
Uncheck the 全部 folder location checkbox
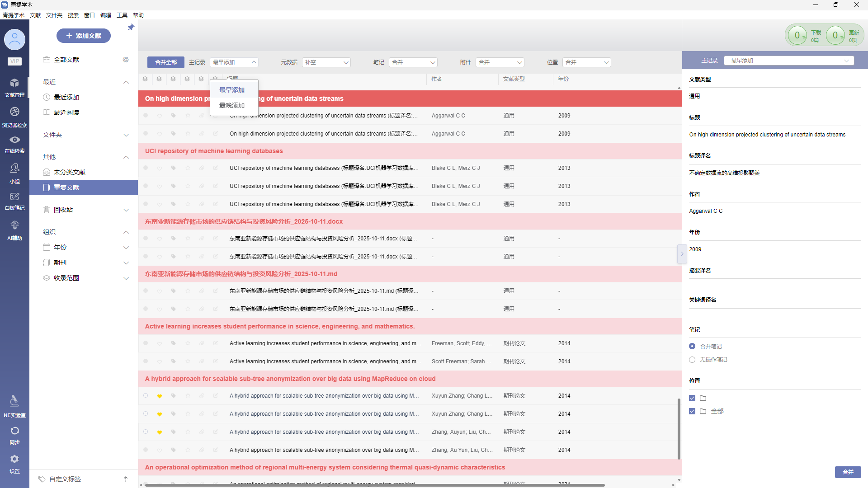click(692, 411)
